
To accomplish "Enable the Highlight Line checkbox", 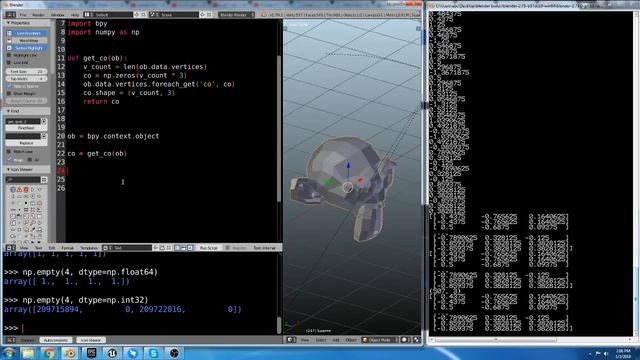I will (9, 55).
